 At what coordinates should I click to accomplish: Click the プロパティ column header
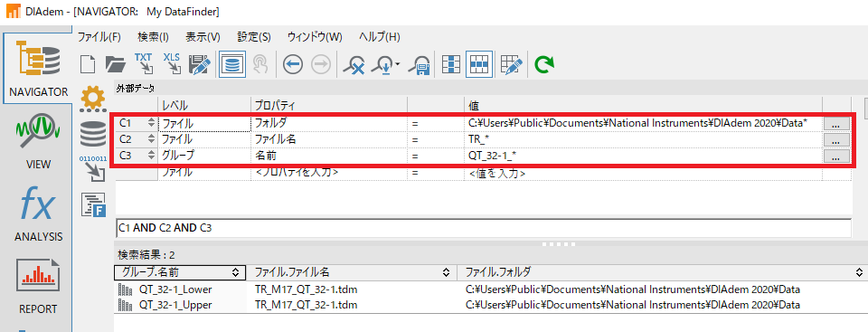[x=329, y=105]
